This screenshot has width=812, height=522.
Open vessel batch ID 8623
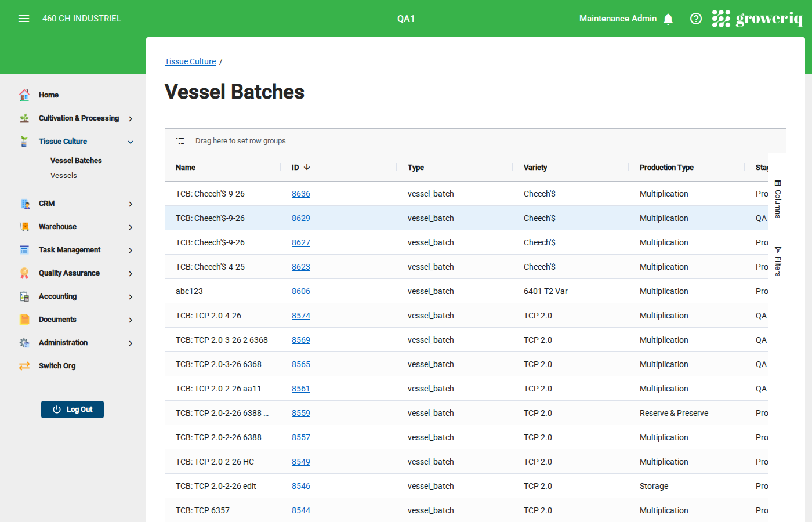pyautogui.click(x=301, y=267)
